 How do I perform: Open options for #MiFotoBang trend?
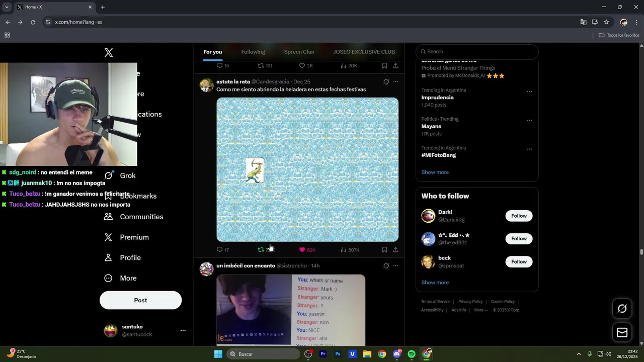tap(529, 149)
